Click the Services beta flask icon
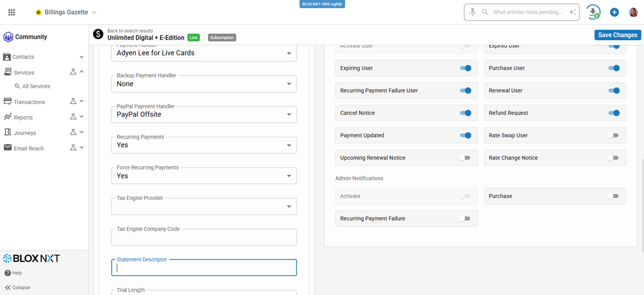Image resolution: width=644 pixels, height=295 pixels. click(x=73, y=72)
